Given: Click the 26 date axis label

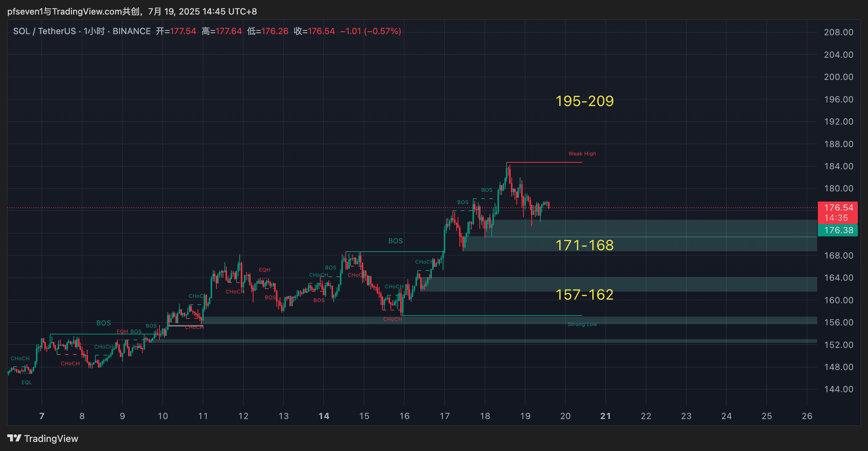Looking at the screenshot, I should (x=807, y=416).
